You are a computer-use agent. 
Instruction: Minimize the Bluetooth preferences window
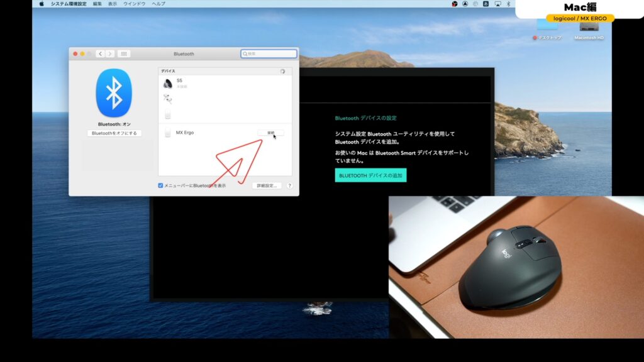tap(82, 54)
